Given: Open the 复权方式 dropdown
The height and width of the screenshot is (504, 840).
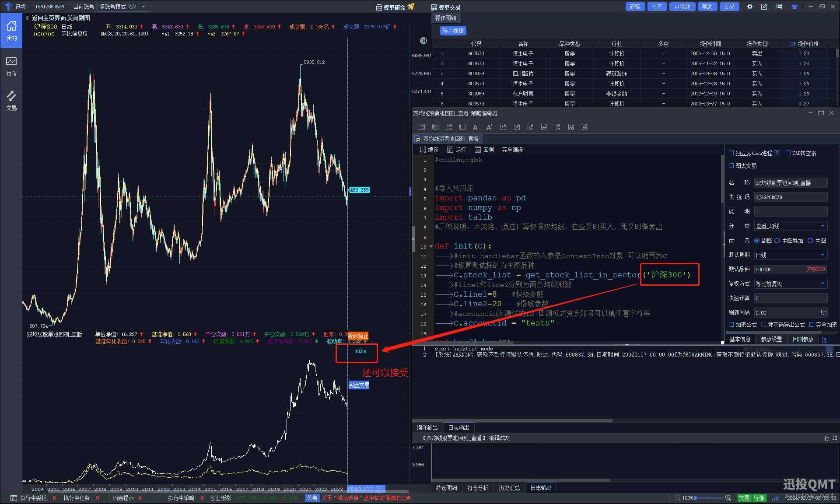Looking at the screenshot, I should tap(791, 284).
